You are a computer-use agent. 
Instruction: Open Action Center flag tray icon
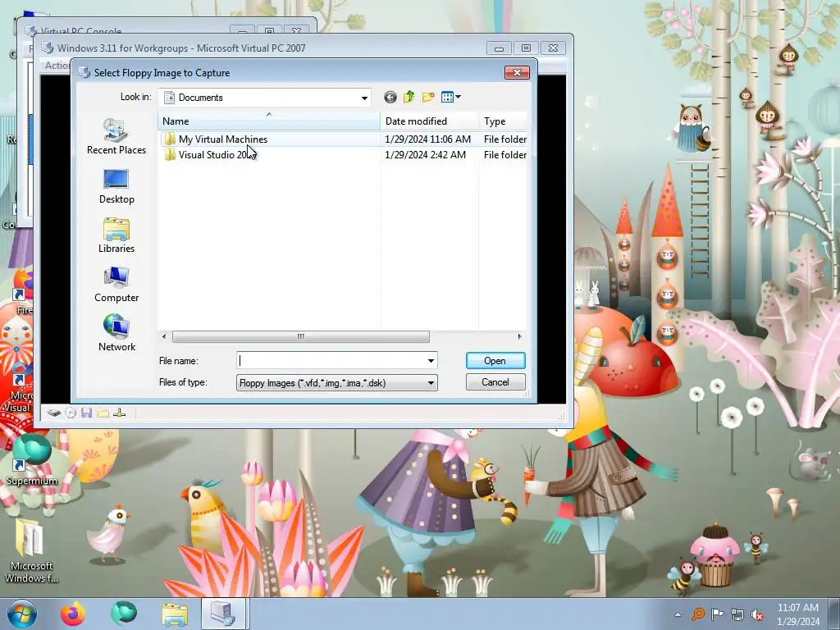717,614
